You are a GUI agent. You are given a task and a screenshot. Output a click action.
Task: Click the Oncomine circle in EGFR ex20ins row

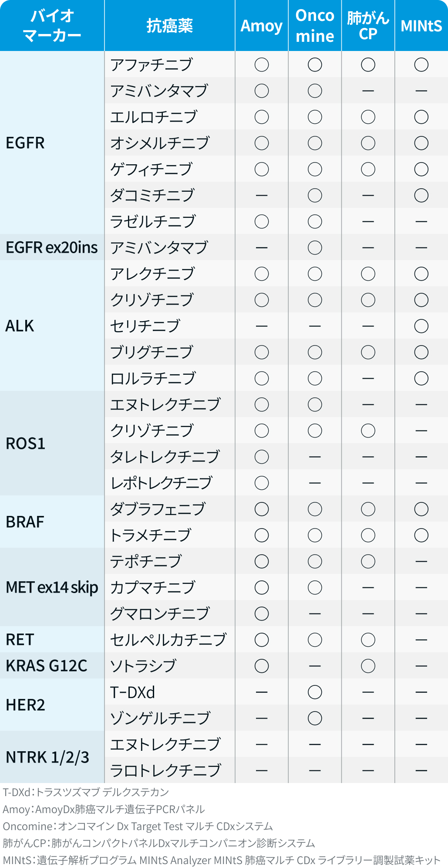pos(315,248)
